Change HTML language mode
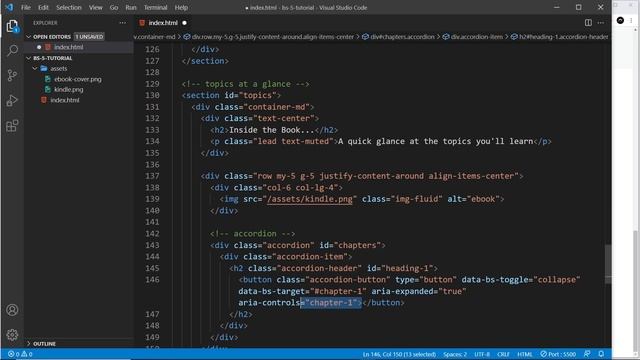The height and width of the screenshot is (360, 640). point(524,354)
